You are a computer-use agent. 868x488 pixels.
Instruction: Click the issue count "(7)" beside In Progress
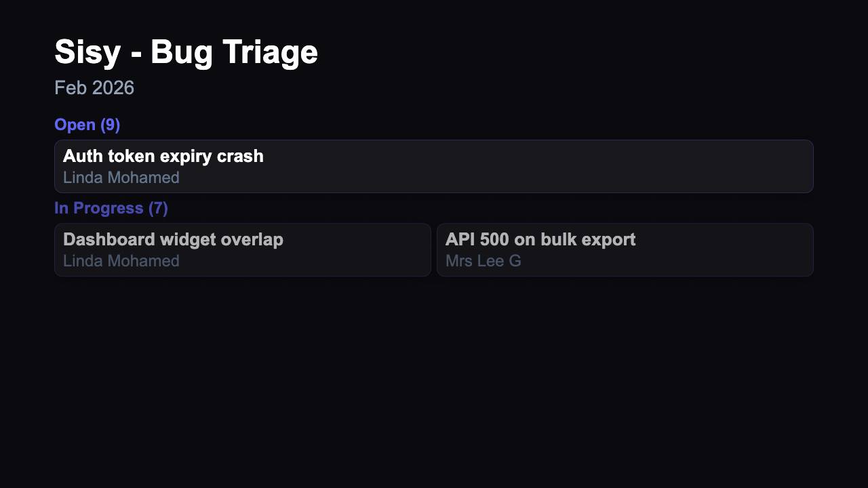coord(159,208)
